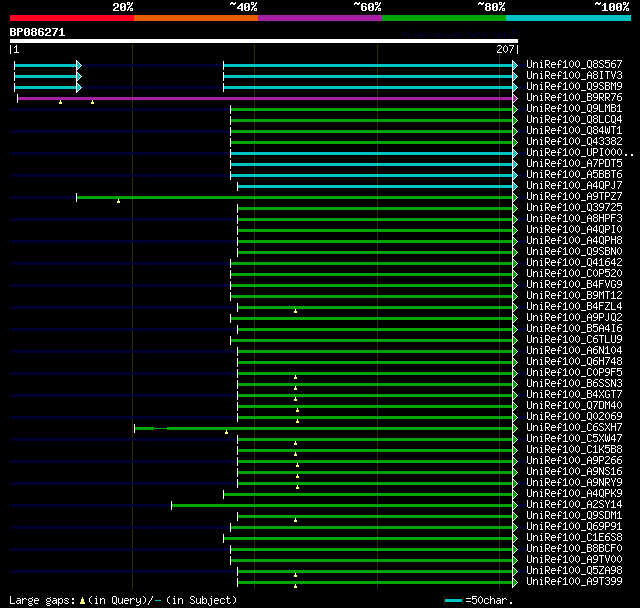Click UniRef100_C0P520 text
640x608 pixels.
pos(574,274)
